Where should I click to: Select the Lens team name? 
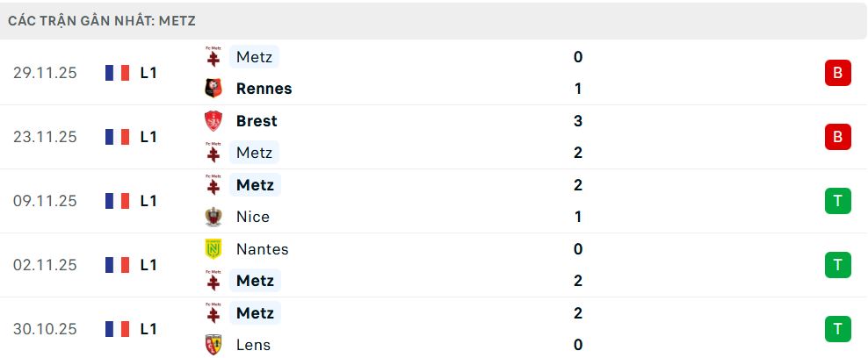coord(253,345)
